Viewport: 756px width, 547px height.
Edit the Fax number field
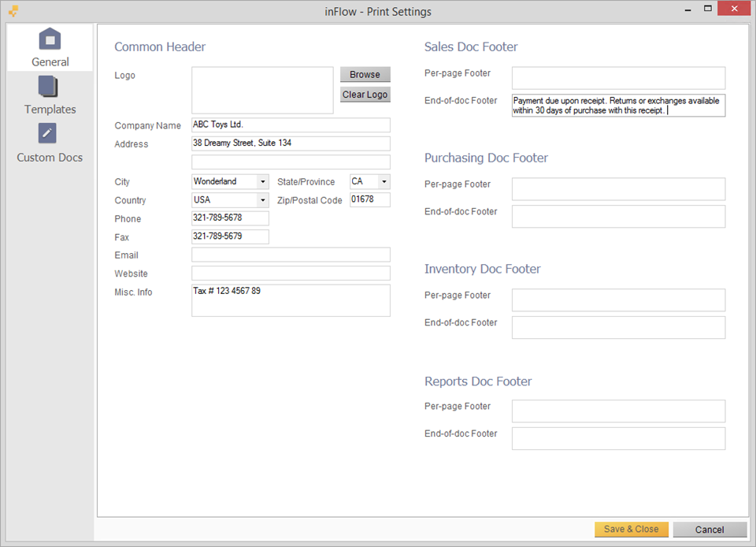click(x=230, y=236)
